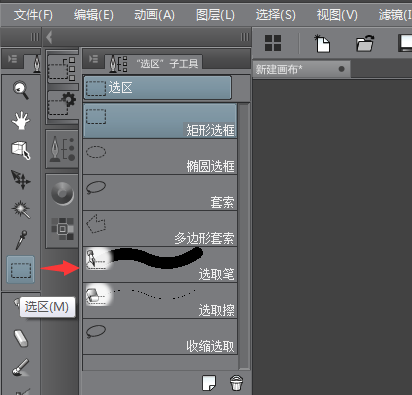
Task: Select the 选区 sub tool group
Action: (x=157, y=88)
